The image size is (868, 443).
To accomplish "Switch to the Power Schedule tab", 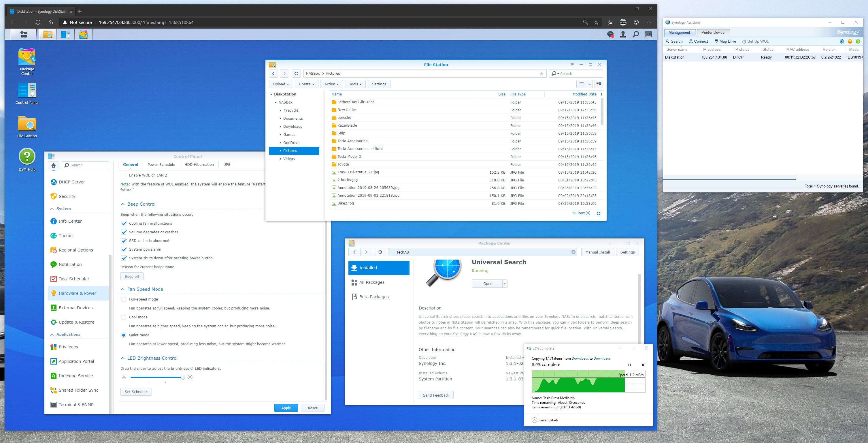I will pyautogui.click(x=161, y=164).
